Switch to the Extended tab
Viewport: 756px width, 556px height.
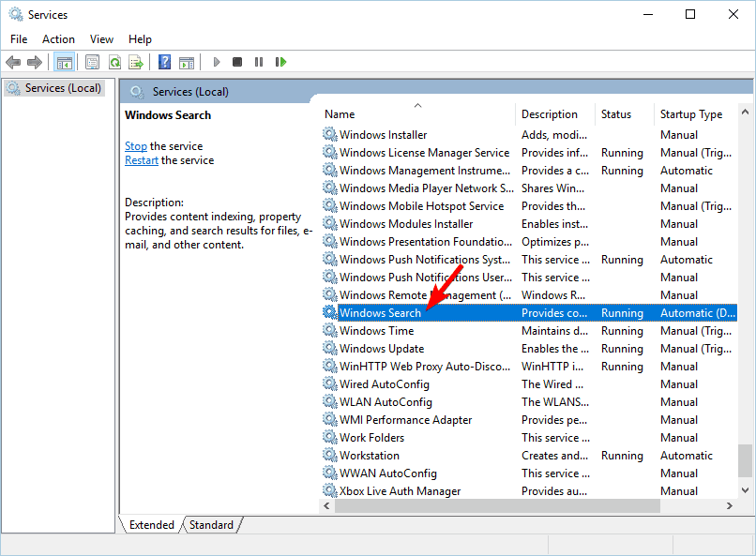point(151,525)
